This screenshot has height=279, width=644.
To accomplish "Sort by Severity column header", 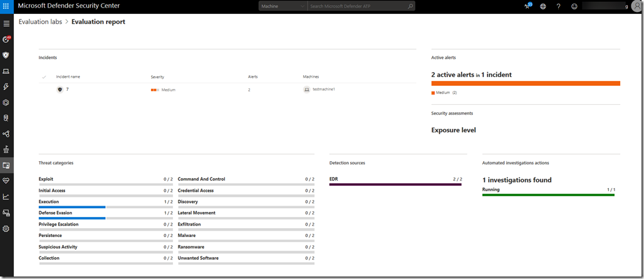I will (157, 77).
